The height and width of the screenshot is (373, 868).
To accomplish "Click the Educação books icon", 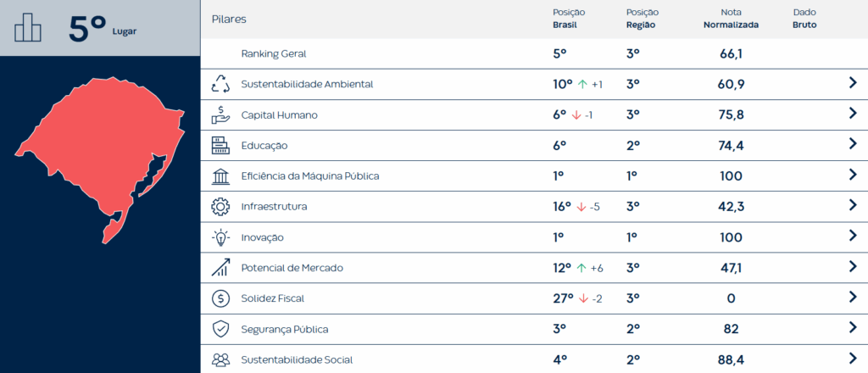I will click(x=220, y=145).
